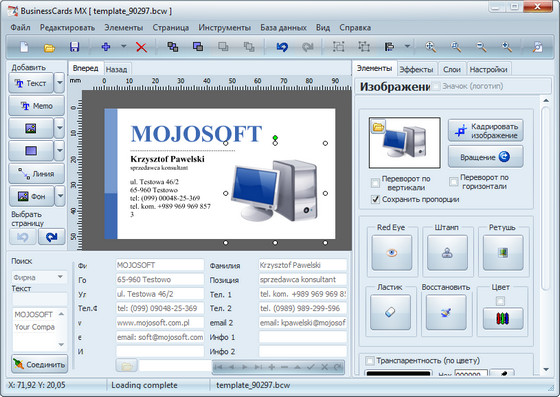
Task: Load image via folder icon on thumbnail
Action: click(378, 127)
